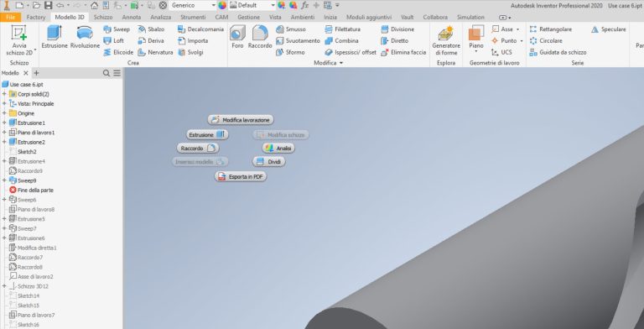Screen dimensions: 644x329
Task: Expand the Corpi solidi(2) folder
Action: pos(4,94)
